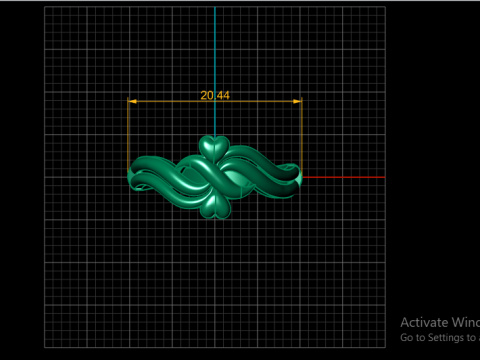Viewport: 480px width, 360px height.
Task: Click the bottom heart shape on the ring
Action: (x=215, y=207)
